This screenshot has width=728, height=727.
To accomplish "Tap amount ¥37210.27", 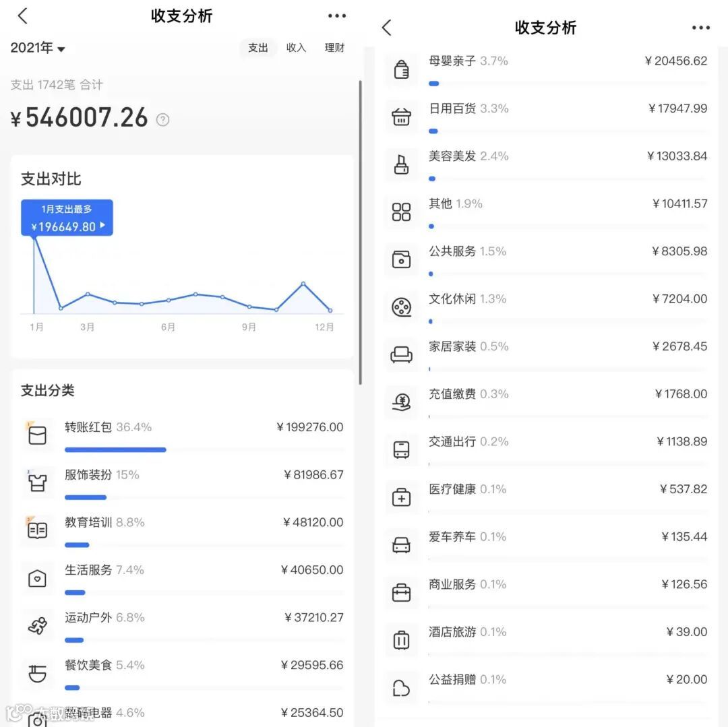I will [313, 617].
